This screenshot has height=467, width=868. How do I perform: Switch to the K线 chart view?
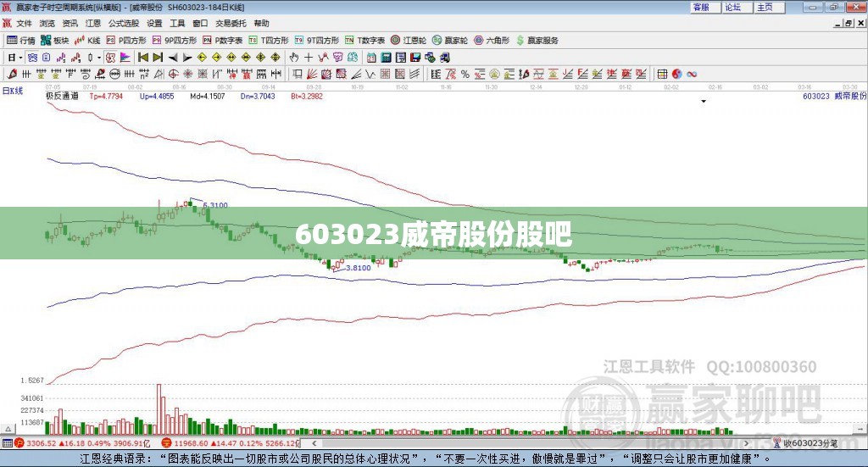[87, 41]
